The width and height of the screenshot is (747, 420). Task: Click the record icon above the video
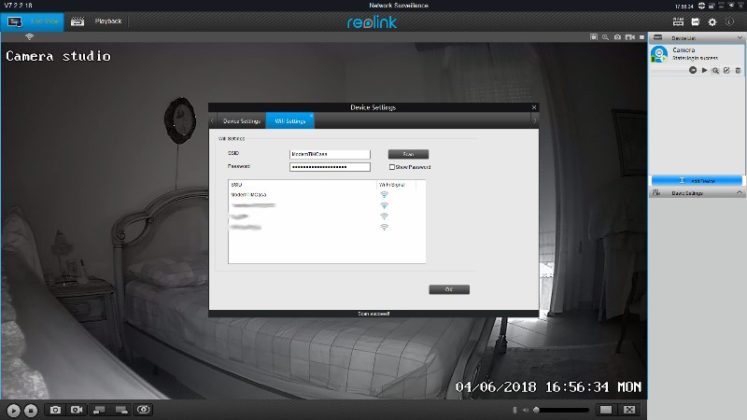[630, 37]
